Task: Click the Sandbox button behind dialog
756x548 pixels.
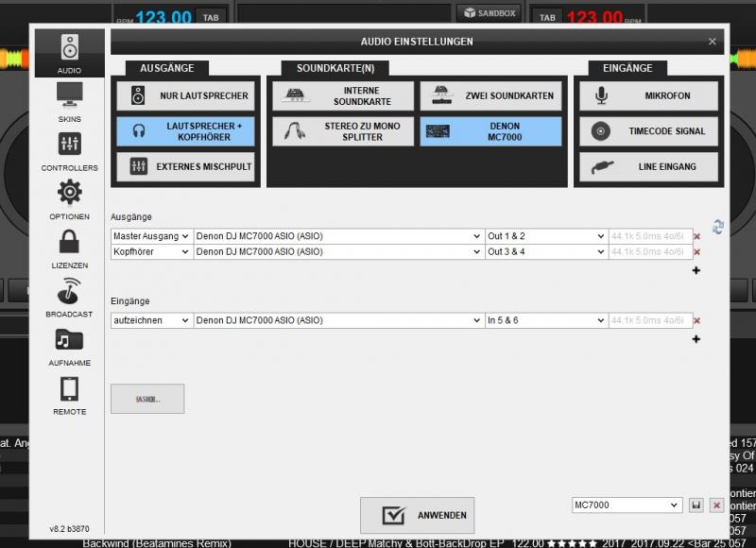Action: pyautogui.click(x=490, y=13)
